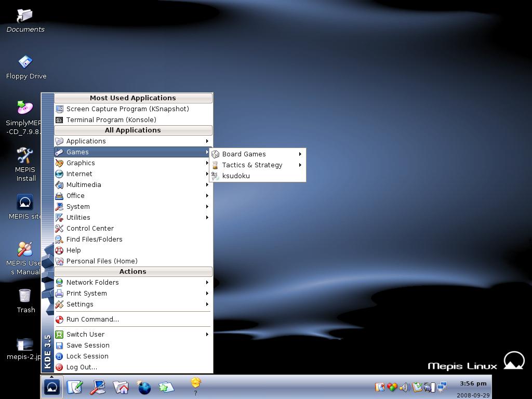Open the first tray icon with orange frame
The height and width of the screenshot is (399, 532).
380,387
